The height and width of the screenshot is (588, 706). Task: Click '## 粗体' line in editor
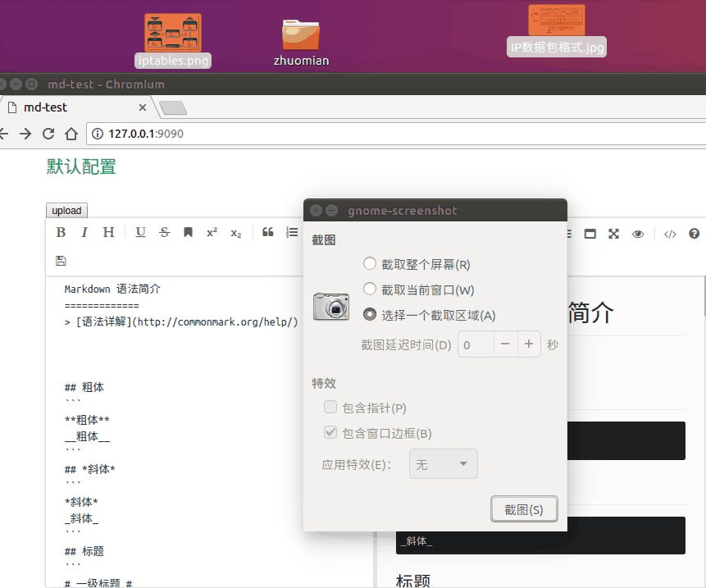84,387
